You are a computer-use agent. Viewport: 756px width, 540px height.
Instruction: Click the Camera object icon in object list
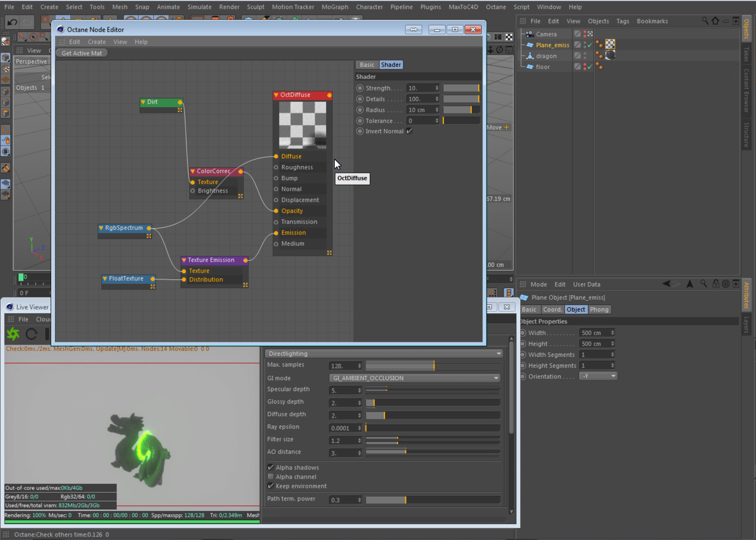click(x=530, y=34)
